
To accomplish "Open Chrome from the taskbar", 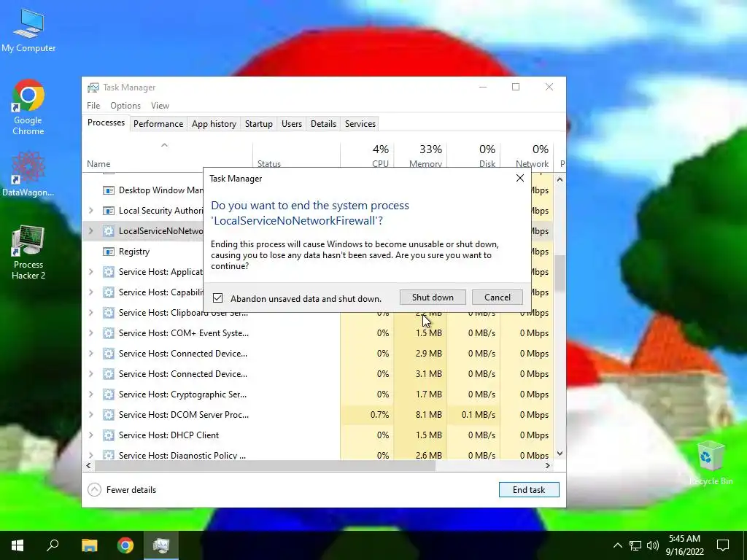I will 125,545.
